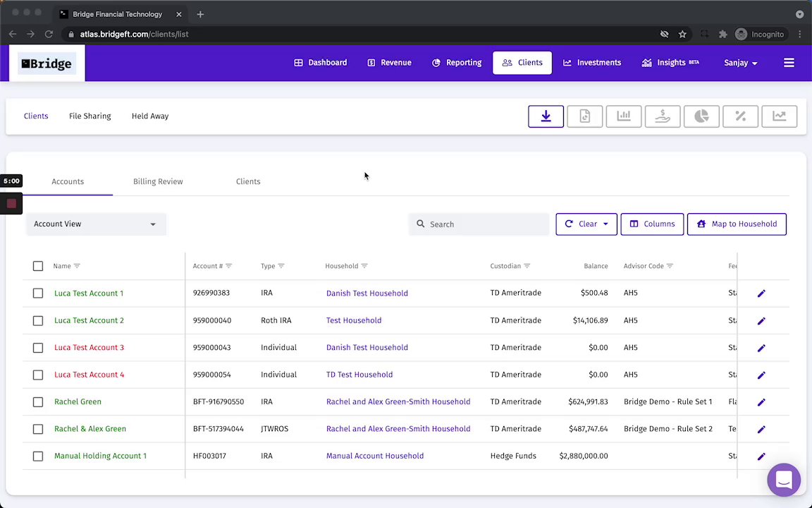Open Manual Account Household link

pyautogui.click(x=375, y=456)
